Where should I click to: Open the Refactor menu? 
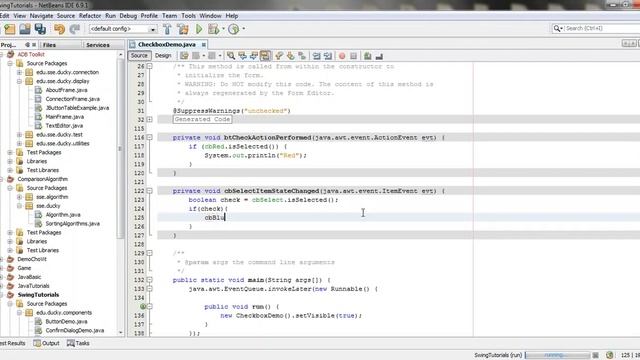click(x=90, y=16)
